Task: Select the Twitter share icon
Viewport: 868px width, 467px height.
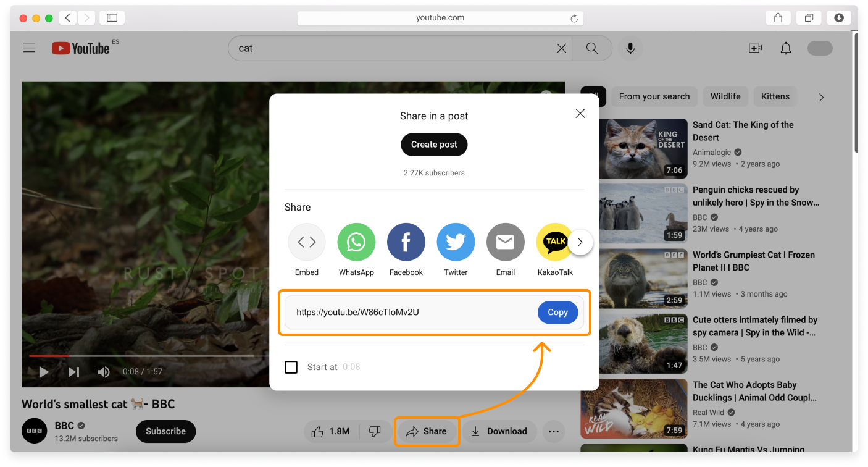Action: (x=456, y=242)
